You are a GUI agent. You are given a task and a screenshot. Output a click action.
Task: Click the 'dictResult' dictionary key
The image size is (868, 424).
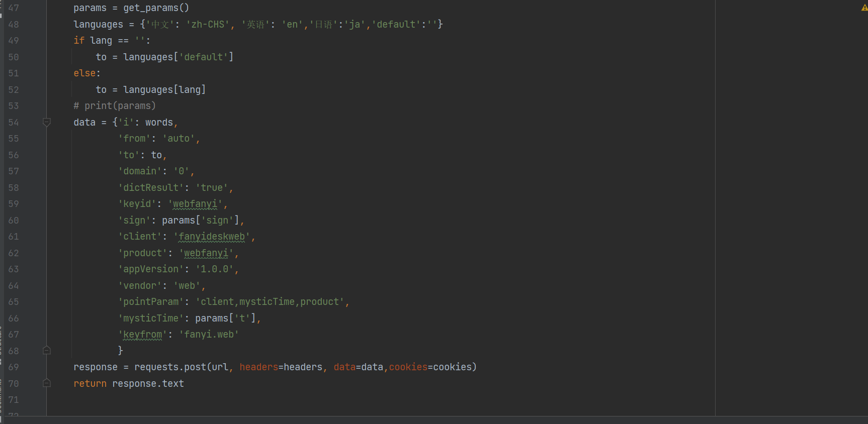(x=151, y=188)
